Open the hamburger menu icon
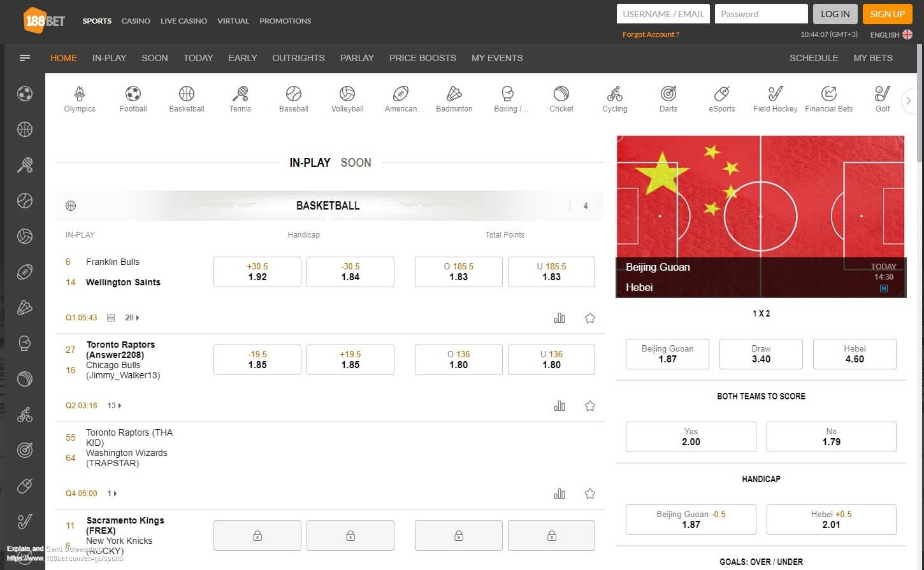Image resolution: width=924 pixels, height=570 pixels. 25,58
